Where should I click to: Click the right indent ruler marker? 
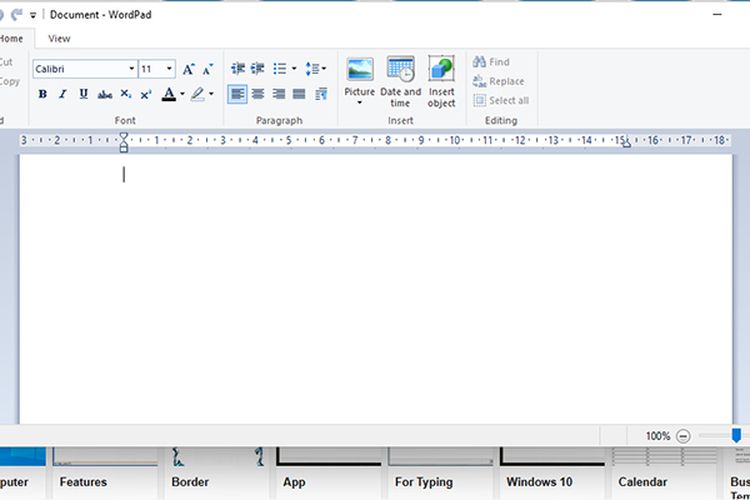[627, 144]
